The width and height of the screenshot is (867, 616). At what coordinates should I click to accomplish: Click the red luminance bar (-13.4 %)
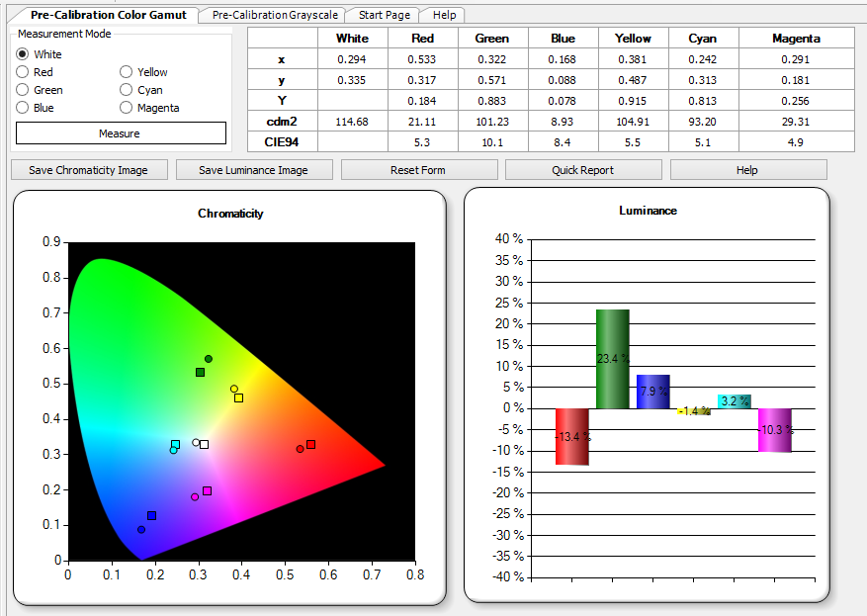pos(571,437)
